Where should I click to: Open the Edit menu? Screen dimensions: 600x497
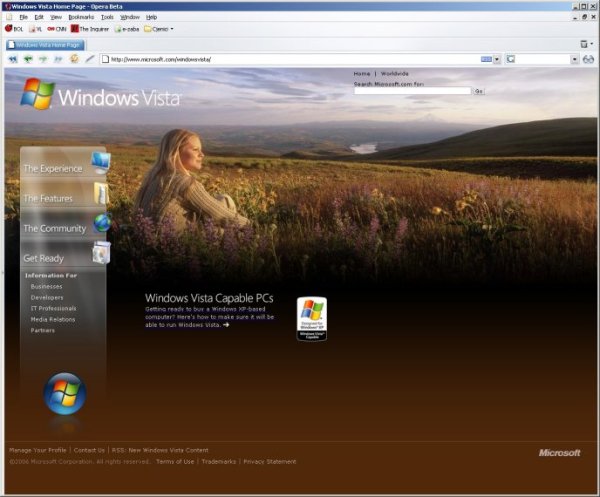pos(39,17)
